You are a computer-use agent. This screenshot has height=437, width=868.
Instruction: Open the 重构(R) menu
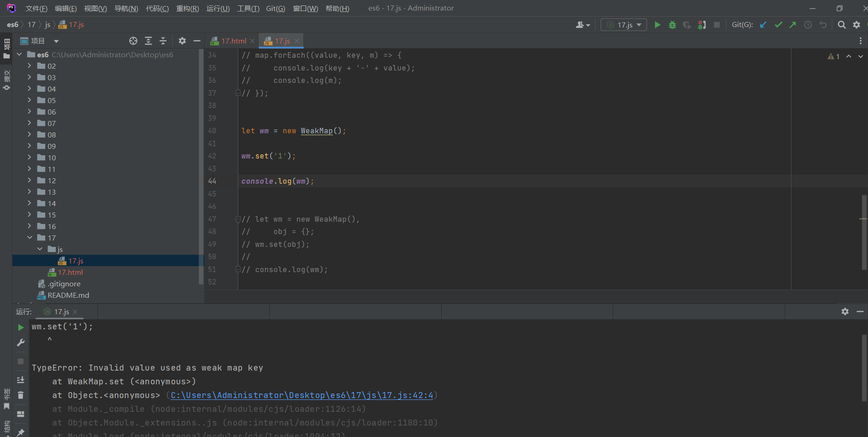[187, 9]
